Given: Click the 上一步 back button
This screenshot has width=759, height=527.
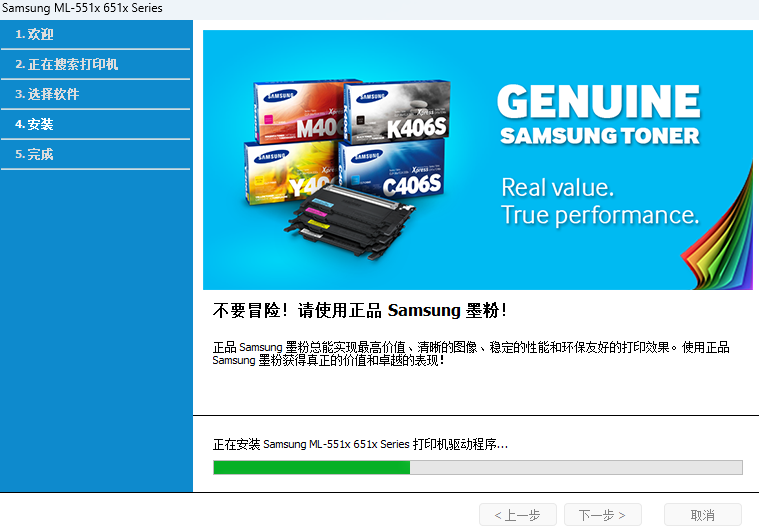Looking at the screenshot, I should pos(517,515).
